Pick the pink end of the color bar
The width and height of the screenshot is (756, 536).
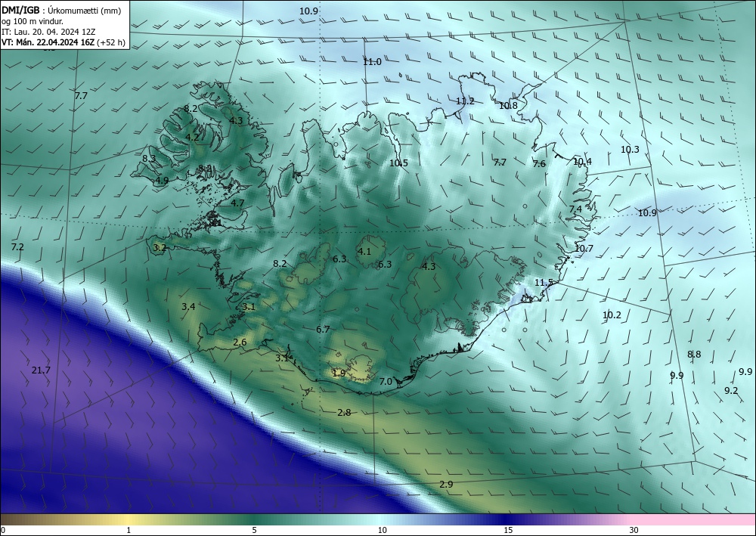(x=694, y=519)
